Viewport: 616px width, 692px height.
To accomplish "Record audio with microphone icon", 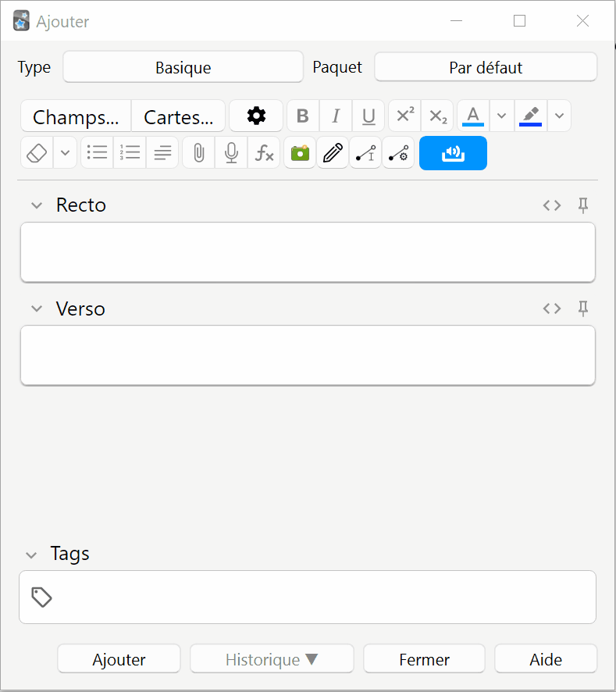I will pyautogui.click(x=231, y=153).
